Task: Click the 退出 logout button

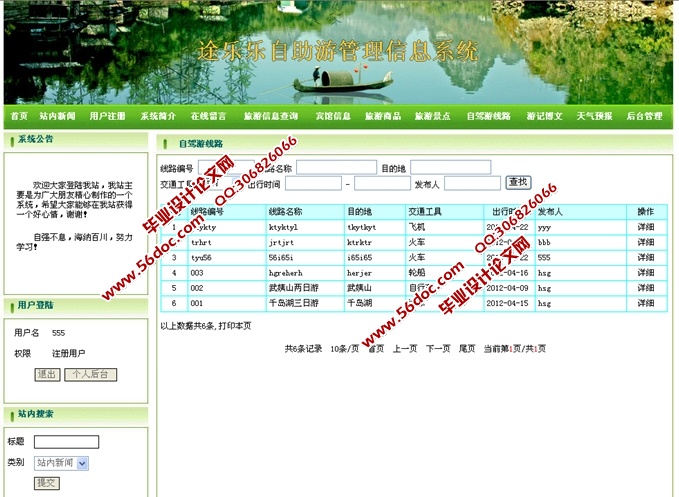Action: point(47,374)
